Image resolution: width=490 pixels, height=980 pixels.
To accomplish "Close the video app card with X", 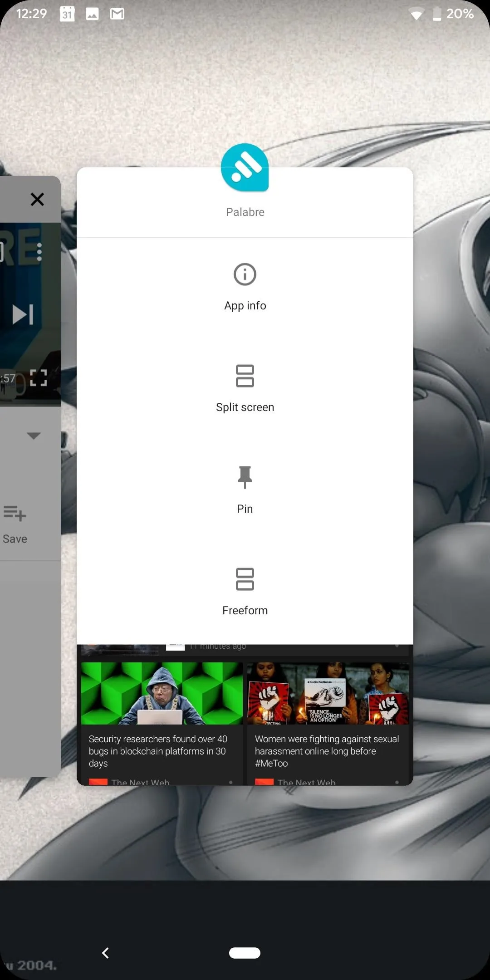I will pos(37,199).
